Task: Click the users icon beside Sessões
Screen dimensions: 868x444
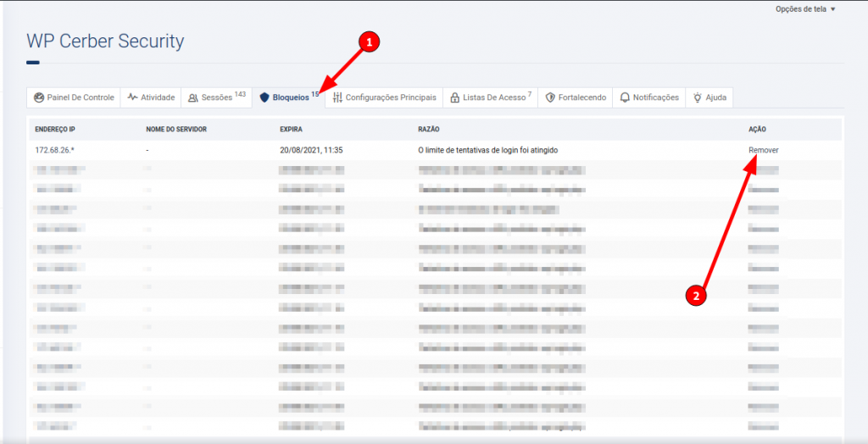Action: 193,98
